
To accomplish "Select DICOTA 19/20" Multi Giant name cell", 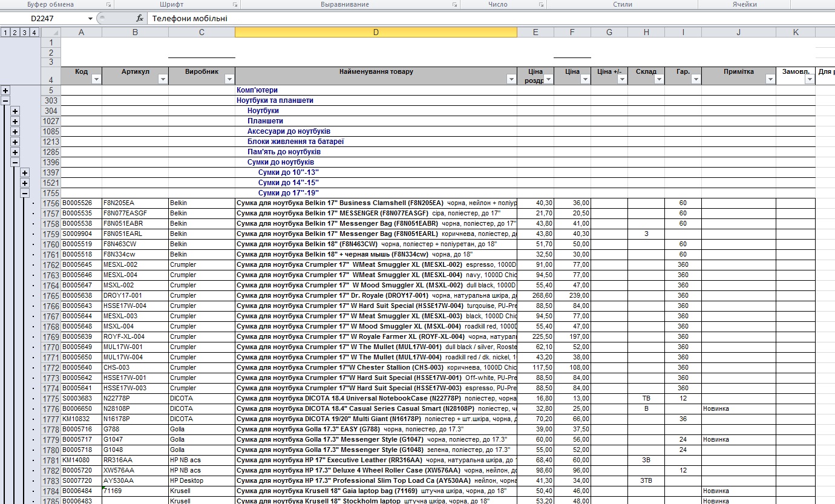I will pos(376,419).
